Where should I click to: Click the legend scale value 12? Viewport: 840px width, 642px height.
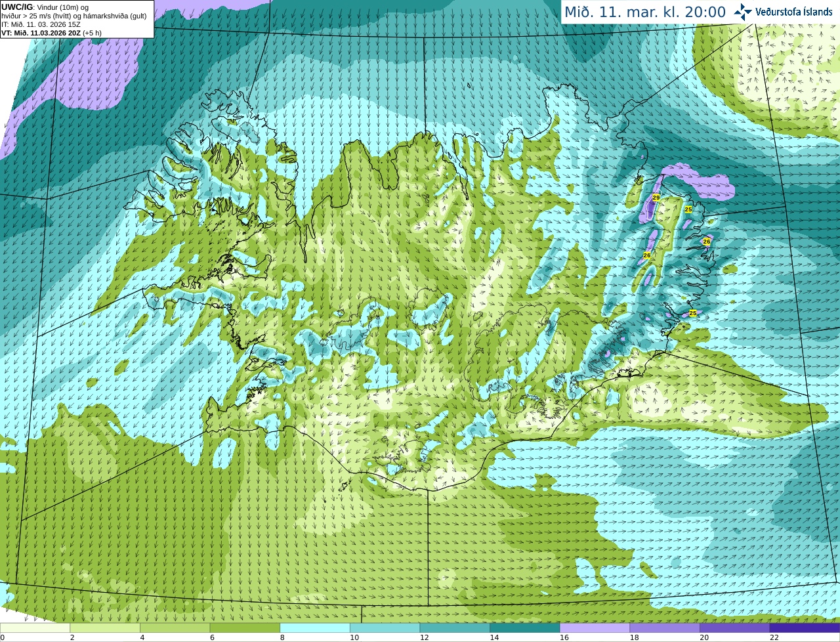tap(425, 637)
